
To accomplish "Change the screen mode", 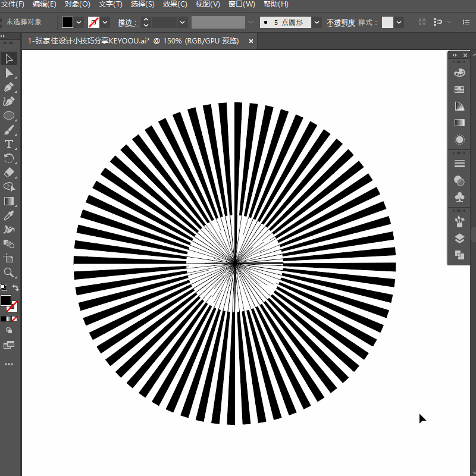I will tap(9, 345).
